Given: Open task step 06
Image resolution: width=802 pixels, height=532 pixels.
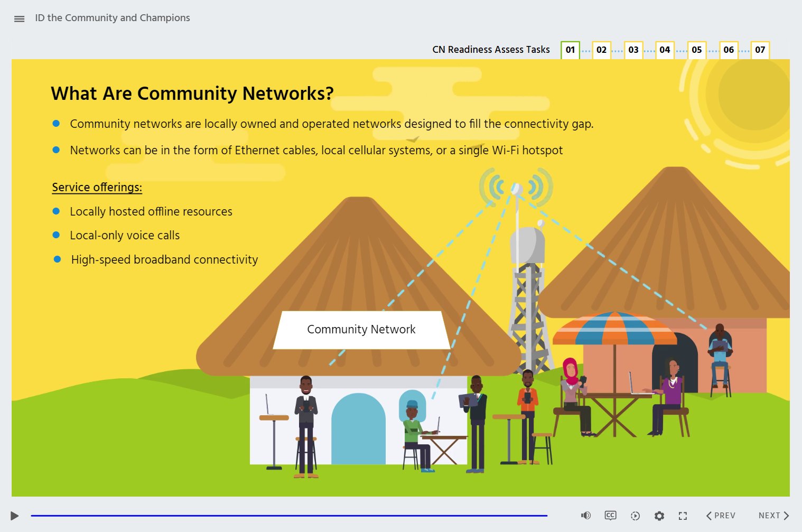Looking at the screenshot, I should 729,50.
